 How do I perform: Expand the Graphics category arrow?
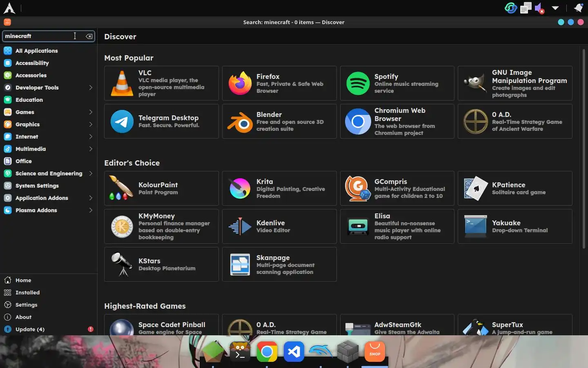[91, 124]
